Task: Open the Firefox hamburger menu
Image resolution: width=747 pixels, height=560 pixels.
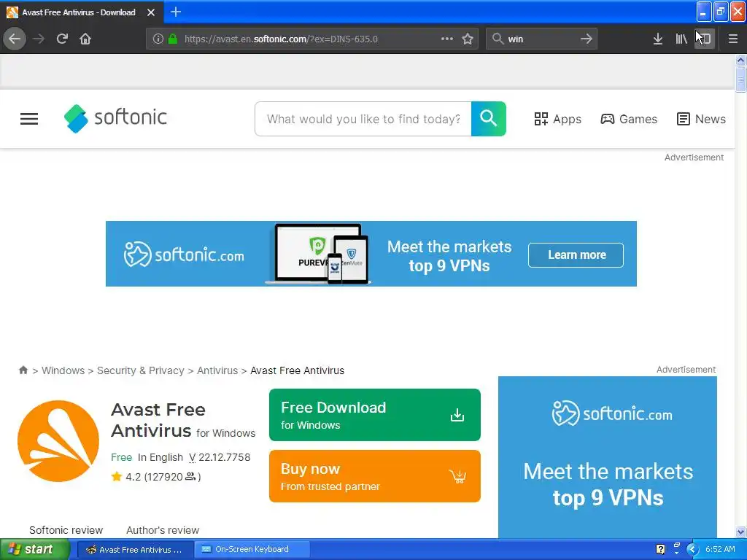Action: (732, 39)
